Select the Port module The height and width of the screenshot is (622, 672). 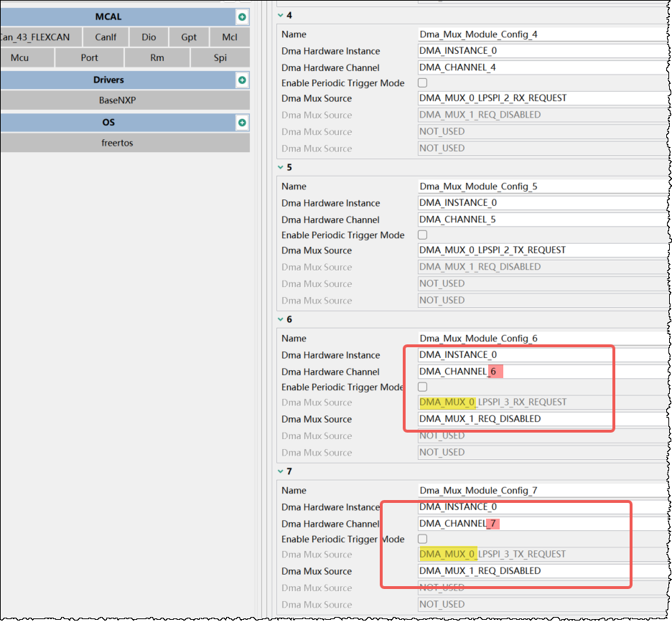click(89, 57)
